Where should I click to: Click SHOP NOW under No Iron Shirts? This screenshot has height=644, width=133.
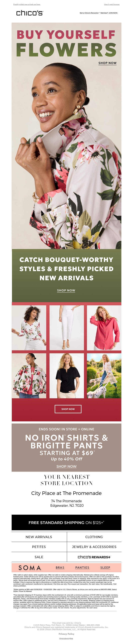(67, 466)
